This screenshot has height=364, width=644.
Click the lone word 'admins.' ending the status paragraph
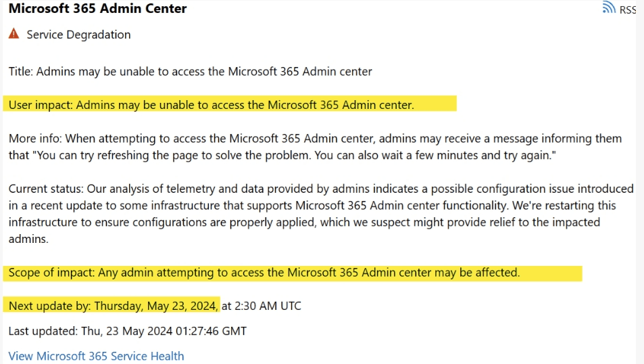click(28, 239)
